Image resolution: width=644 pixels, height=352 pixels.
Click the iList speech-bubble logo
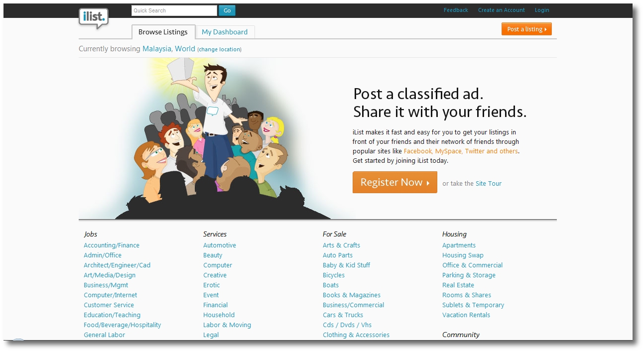pos(93,19)
